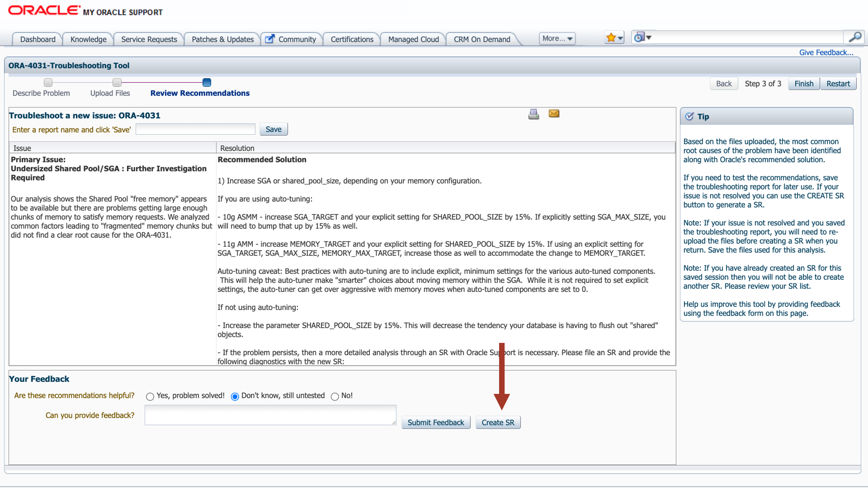This screenshot has height=488, width=868.
Task: Select the 'No!' radio button
Action: coord(335,396)
